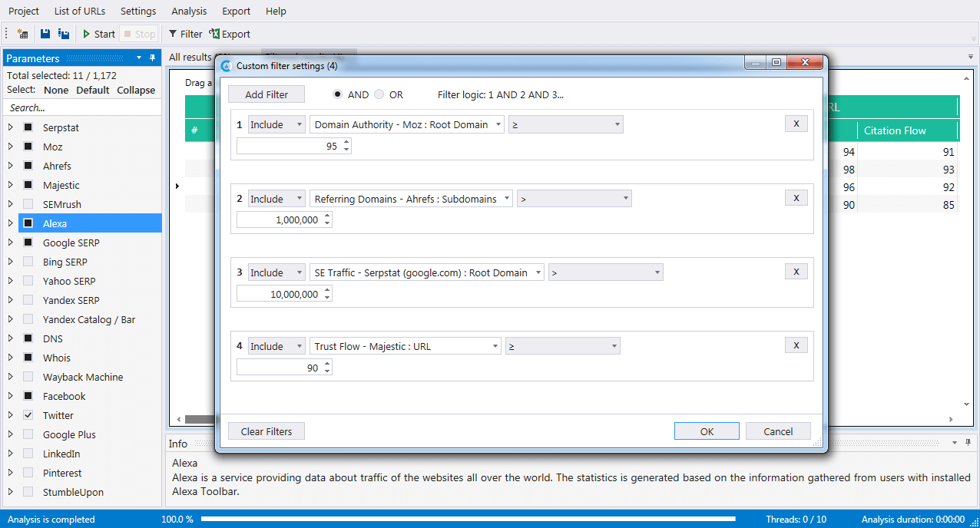Open the Settings menu

pyautogui.click(x=138, y=11)
